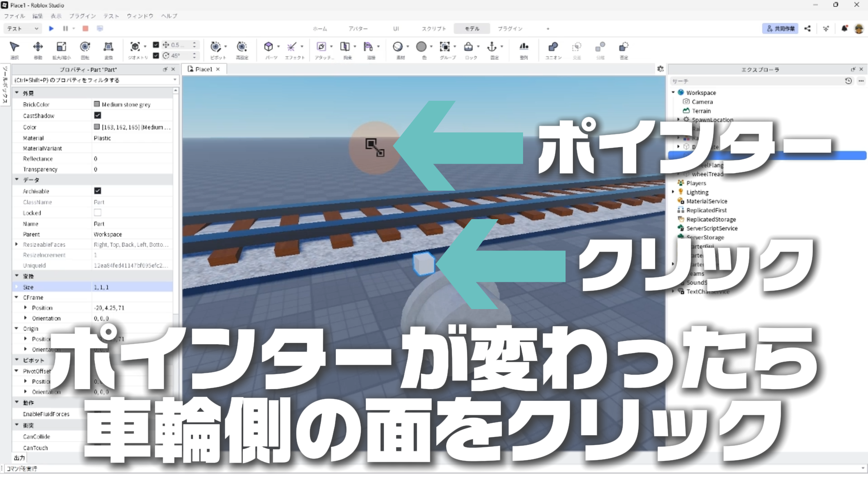Expand the Position property row
Screen dimensions: 868x488
[x=26, y=308]
